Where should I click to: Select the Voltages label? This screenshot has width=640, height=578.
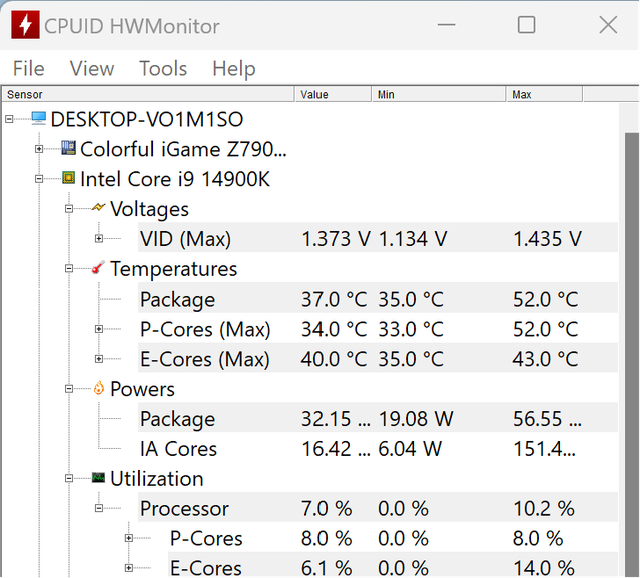tap(149, 209)
